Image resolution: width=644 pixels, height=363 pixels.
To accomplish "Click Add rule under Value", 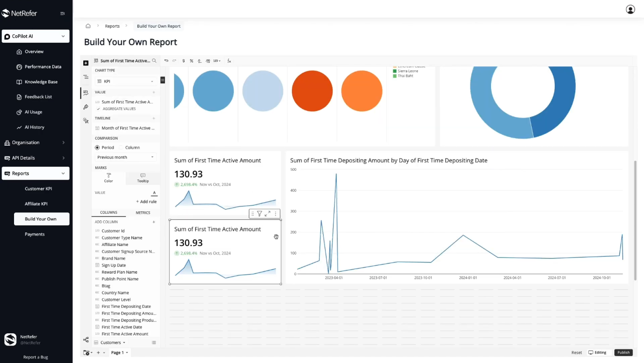I will click(x=146, y=202).
